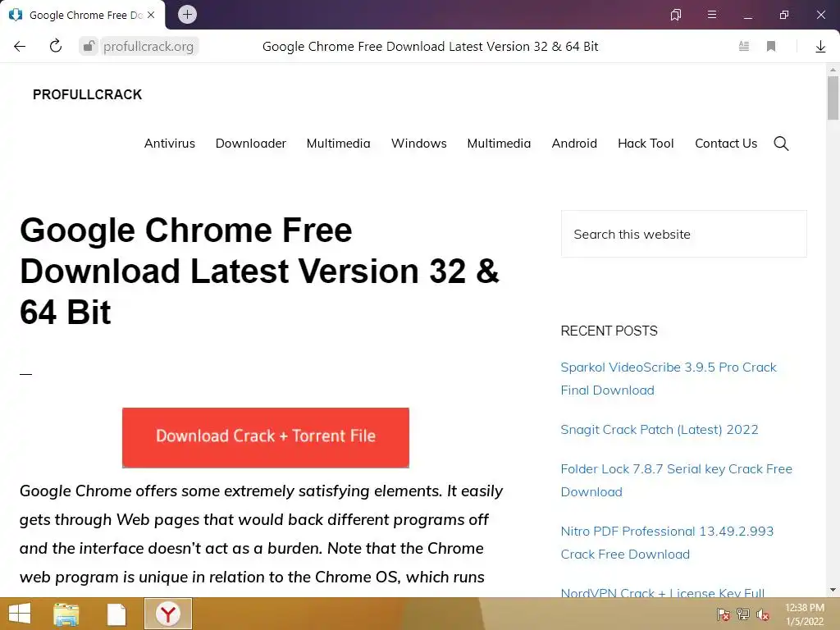
Task: Click the Search this website field
Action: coord(683,234)
